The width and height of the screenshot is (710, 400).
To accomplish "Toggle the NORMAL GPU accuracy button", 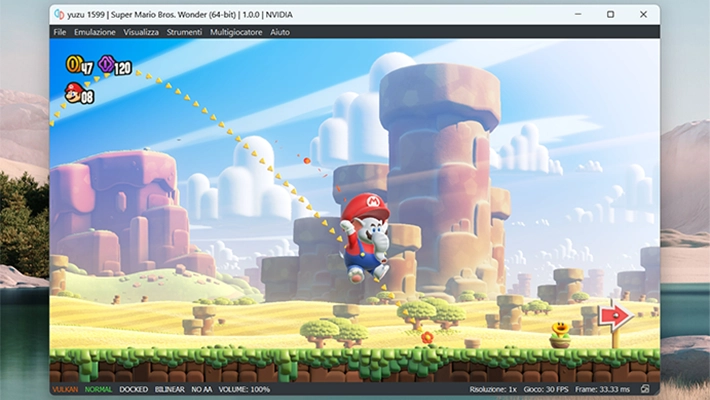I will [98, 389].
